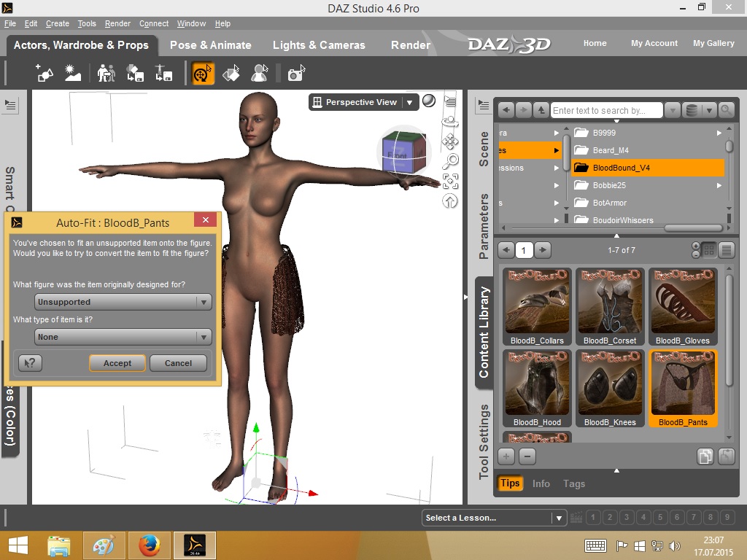
Task: Click the view cube in viewport
Action: tap(404, 152)
